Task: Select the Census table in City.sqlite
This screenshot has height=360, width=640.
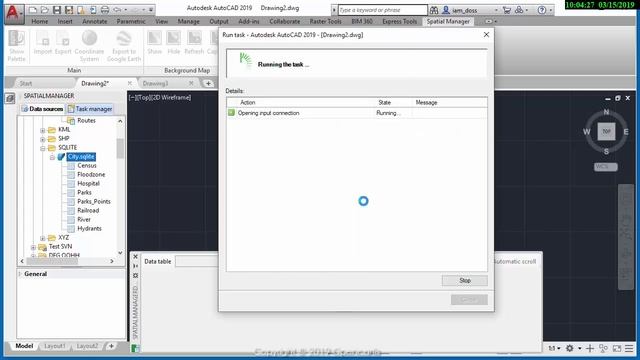Action: (x=87, y=165)
